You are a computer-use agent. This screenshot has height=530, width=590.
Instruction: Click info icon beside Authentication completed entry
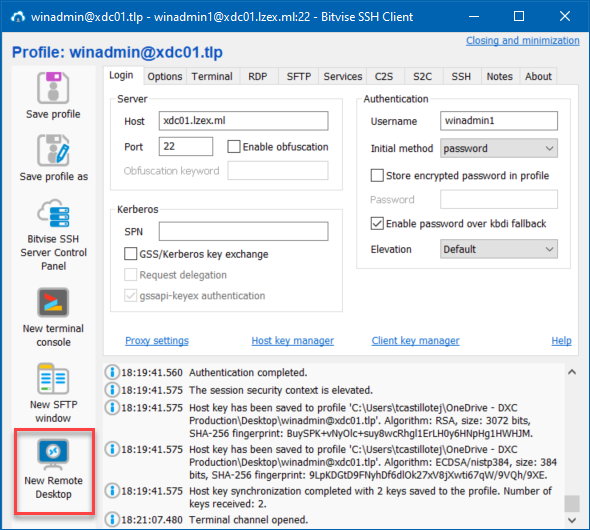(x=112, y=372)
